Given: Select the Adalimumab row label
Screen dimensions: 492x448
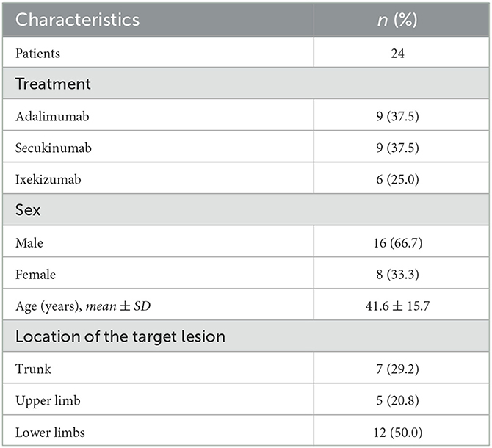Looking at the screenshot, I should [x=52, y=116].
